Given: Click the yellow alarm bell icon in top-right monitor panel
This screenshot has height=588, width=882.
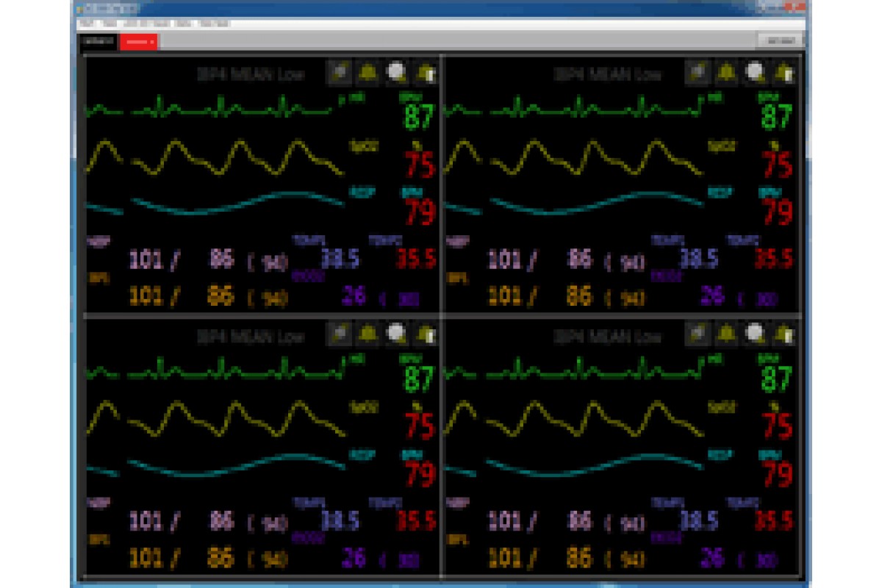Looking at the screenshot, I should point(726,72).
